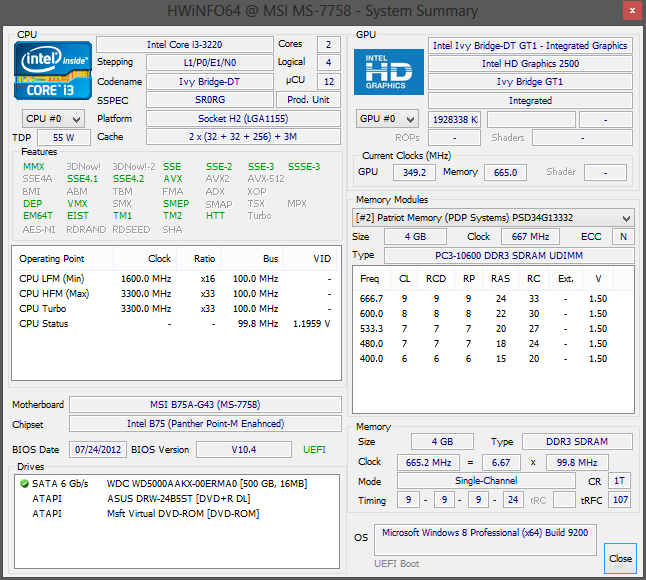Click the Intel HD Graphics 2500 field

530,63
